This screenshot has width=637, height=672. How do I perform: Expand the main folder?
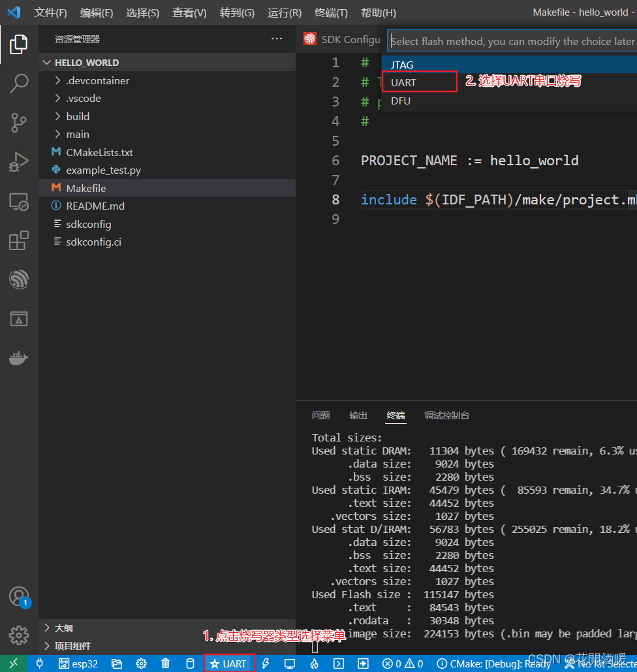(x=167, y=134)
